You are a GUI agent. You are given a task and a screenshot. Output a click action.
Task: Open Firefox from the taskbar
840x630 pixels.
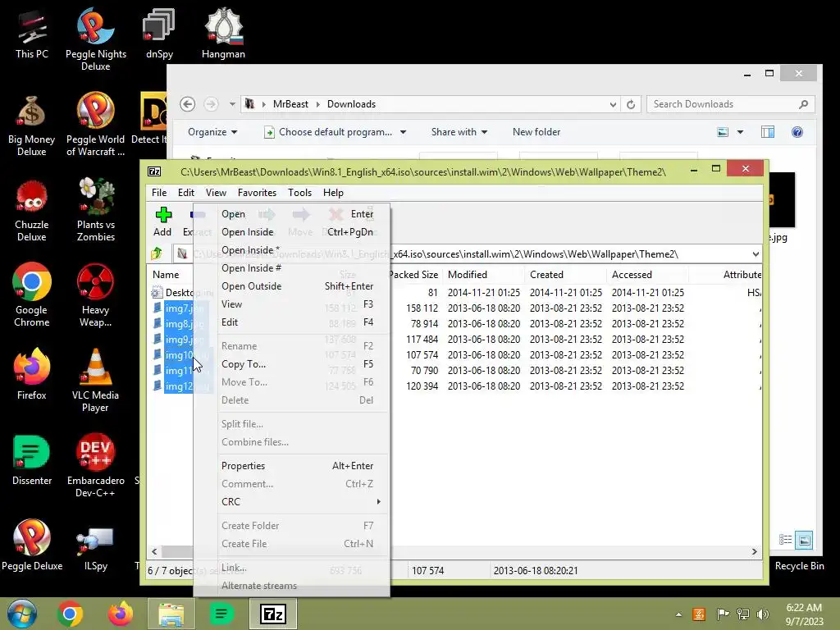click(x=121, y=614)
